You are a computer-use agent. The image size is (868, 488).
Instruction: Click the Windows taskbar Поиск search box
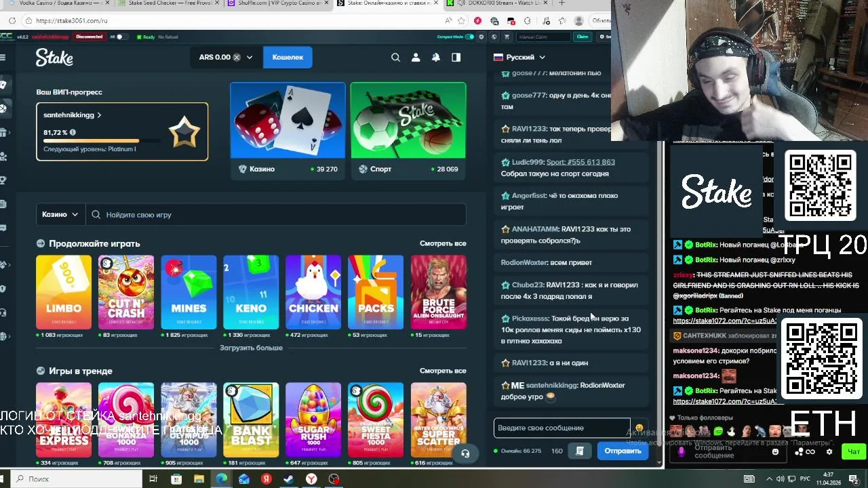[x=78, y=479]
